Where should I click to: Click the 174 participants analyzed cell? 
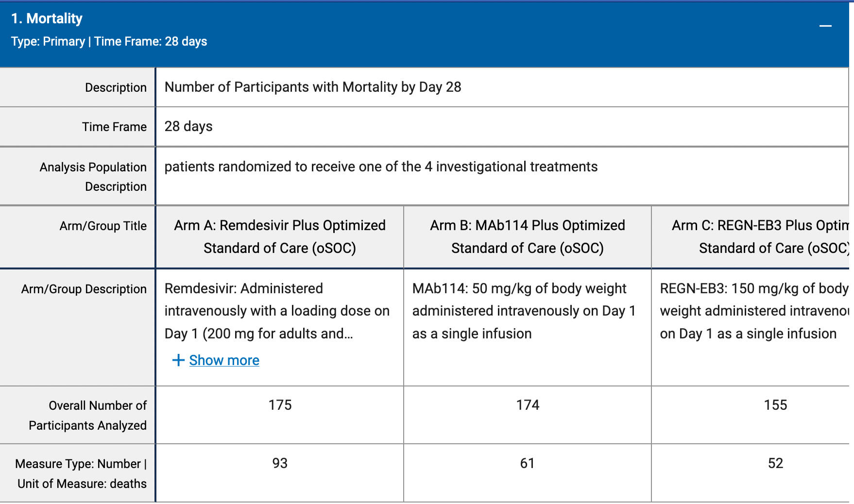pos(528,405)
